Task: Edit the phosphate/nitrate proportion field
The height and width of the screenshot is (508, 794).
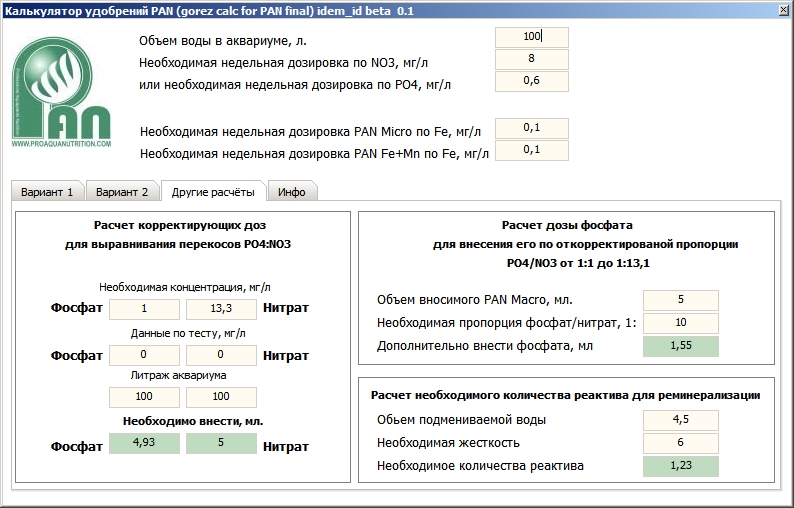Action: 680,323
